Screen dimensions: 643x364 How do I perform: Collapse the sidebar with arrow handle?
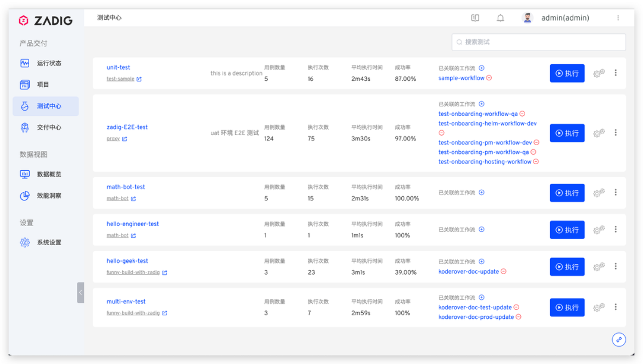point(80,293)
